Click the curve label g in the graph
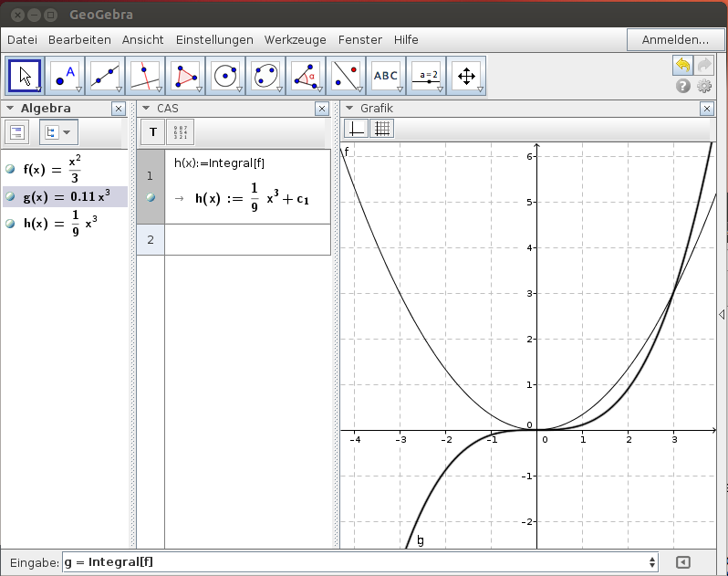 (x=421, y=540)
